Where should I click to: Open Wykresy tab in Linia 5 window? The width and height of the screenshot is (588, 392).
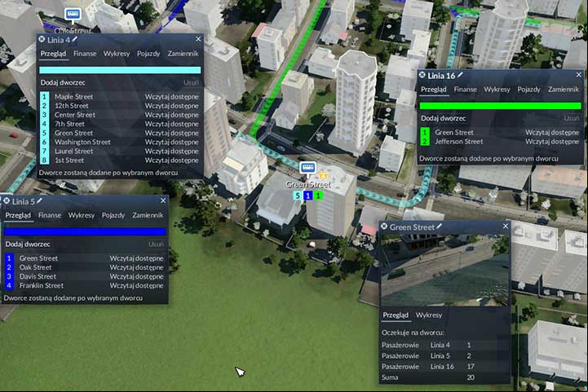(x=82, y=215)
